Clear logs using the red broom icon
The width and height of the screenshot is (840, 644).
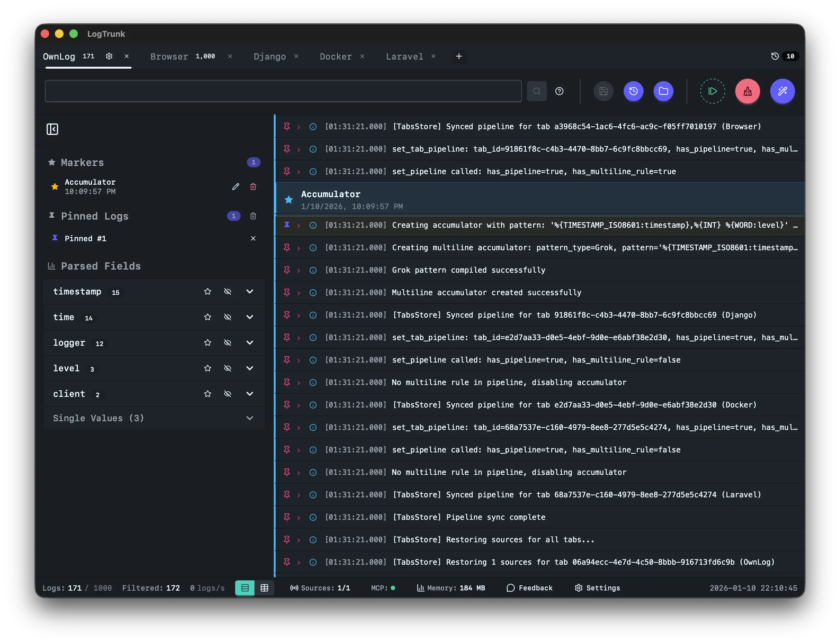[x=747, y=91]
